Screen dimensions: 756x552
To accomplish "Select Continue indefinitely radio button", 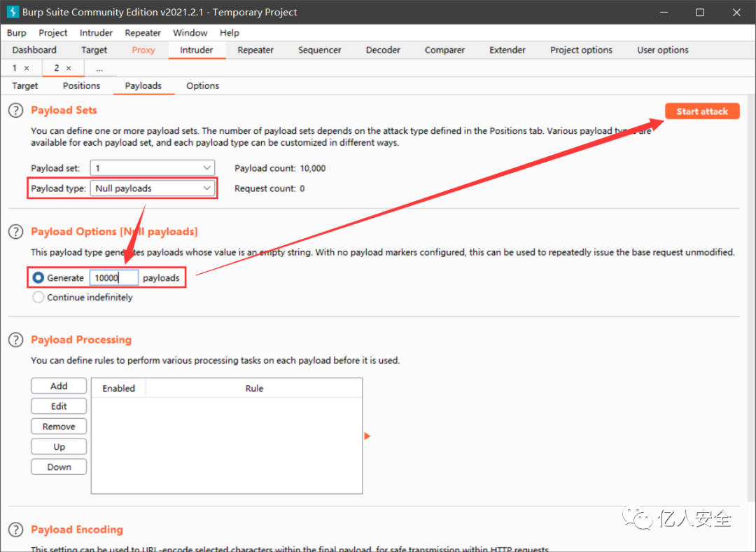I will [x=38, y=297].
